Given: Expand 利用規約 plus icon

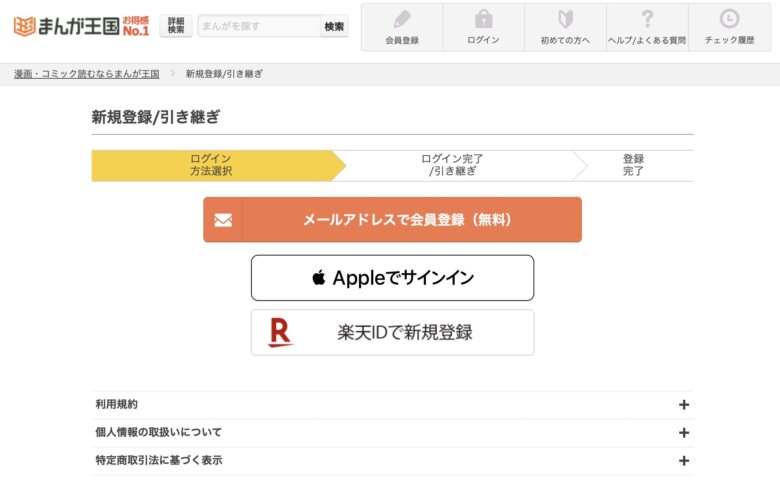Looking at the screenshot, I should coord(684,405).
